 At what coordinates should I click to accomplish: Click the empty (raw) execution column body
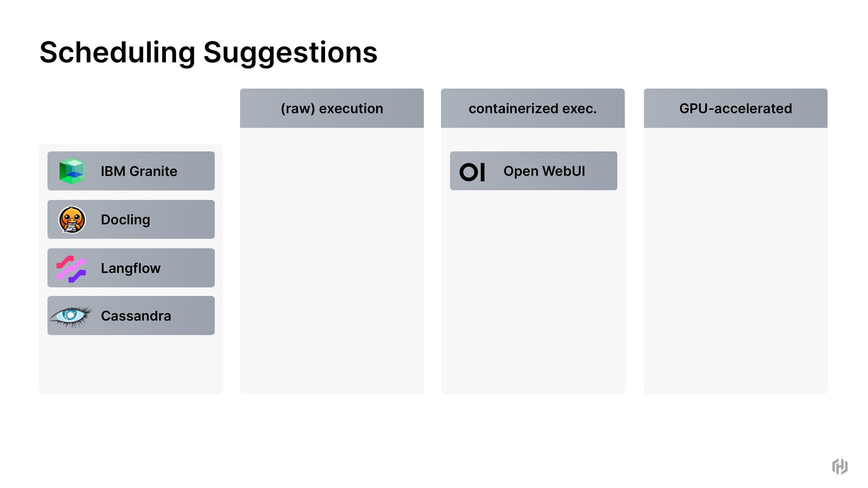click(332, 260)
